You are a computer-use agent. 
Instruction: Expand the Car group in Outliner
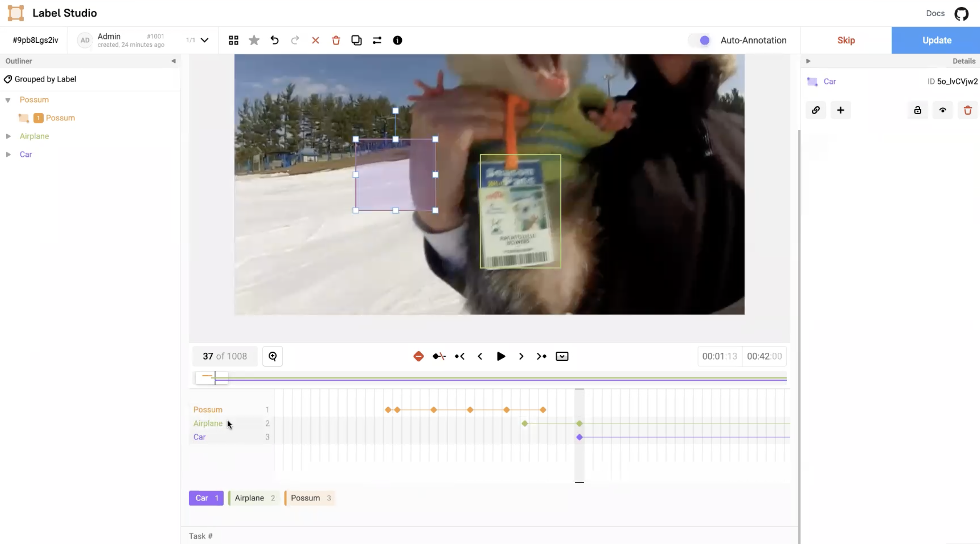tap(8, 155)
